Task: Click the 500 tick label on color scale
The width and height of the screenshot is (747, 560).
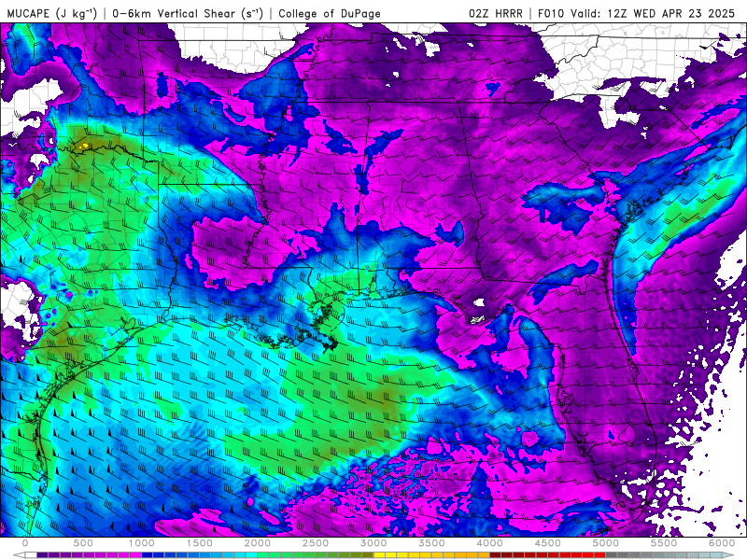Action: [x=83, y=543]
